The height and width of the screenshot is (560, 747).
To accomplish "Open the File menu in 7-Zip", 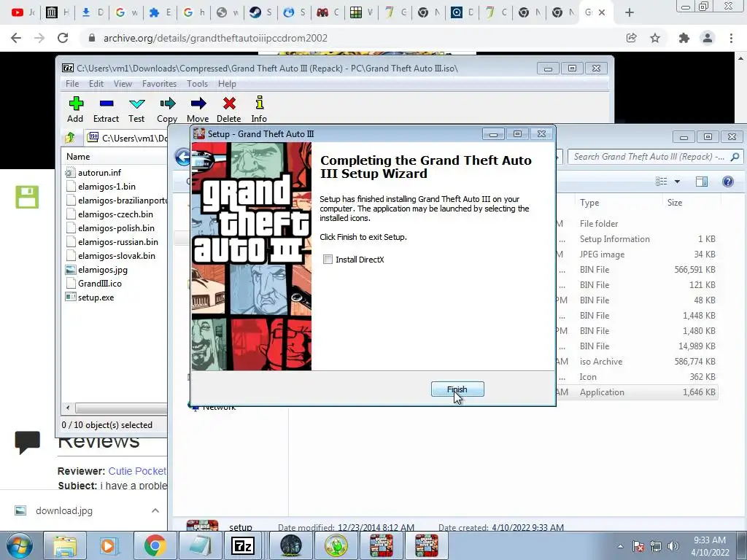I will 72,84.
